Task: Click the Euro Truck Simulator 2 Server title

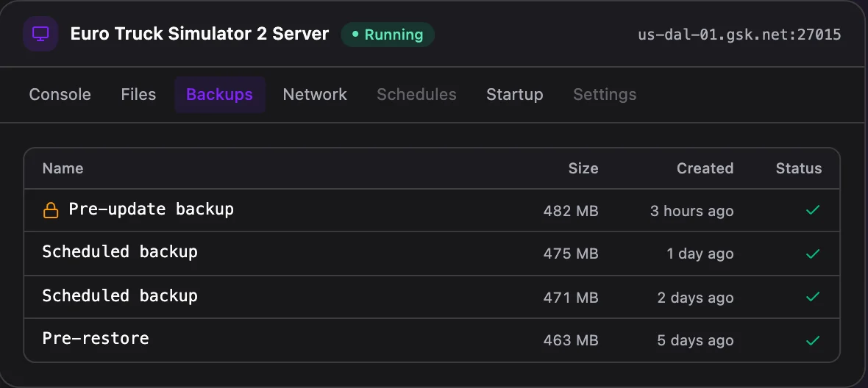Action: 199,35
